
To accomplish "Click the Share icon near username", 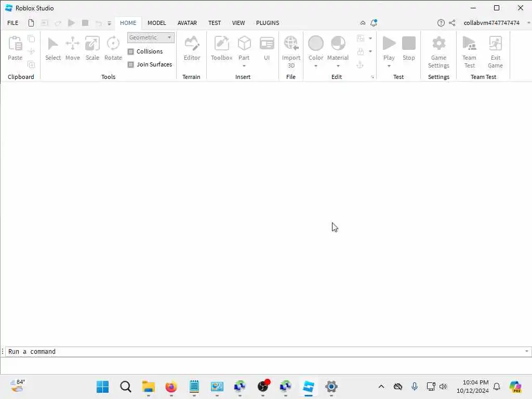I will click(452, 23).
